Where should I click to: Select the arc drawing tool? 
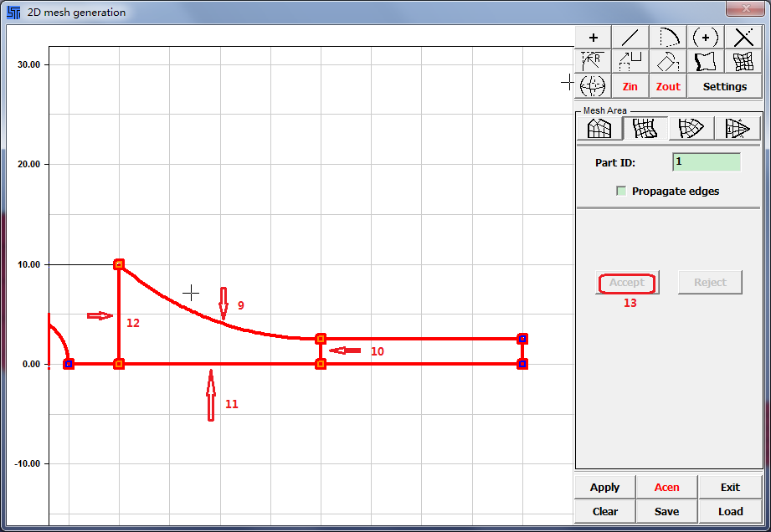click(668, 38)
